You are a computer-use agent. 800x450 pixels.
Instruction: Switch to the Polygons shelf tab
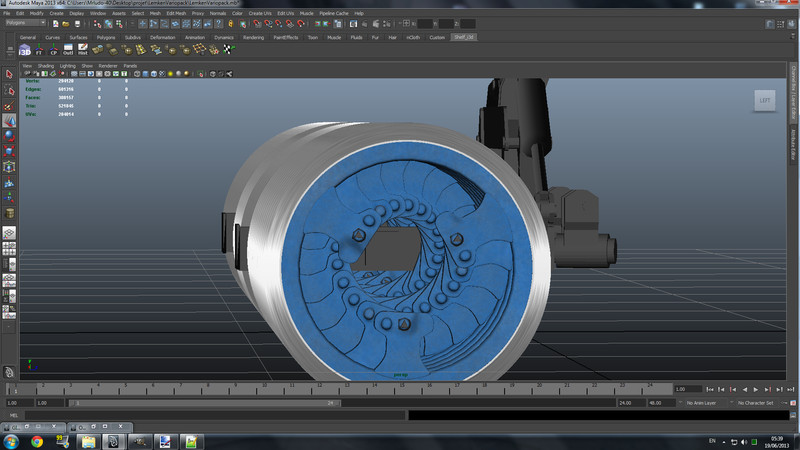(x=106, y=37)
